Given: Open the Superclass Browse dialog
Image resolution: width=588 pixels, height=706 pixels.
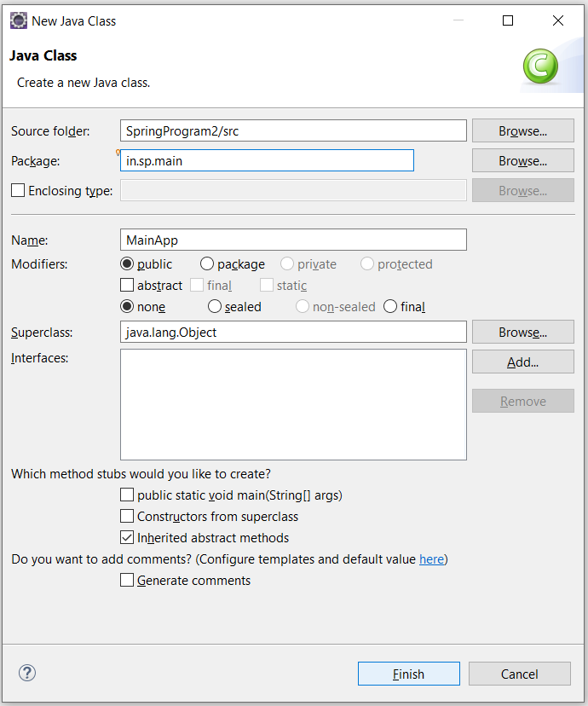Looking at the screenshot, I should point(522,332).
